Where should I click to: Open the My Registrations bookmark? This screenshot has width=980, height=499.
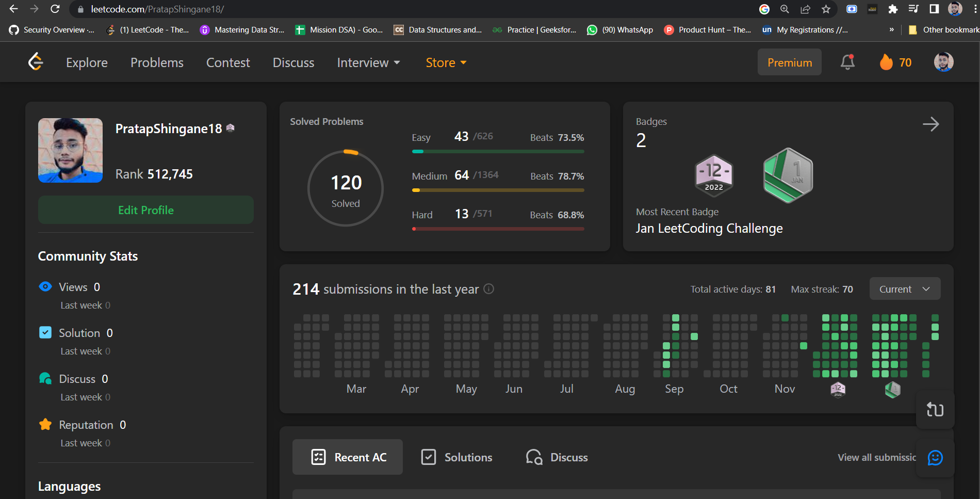805,29
